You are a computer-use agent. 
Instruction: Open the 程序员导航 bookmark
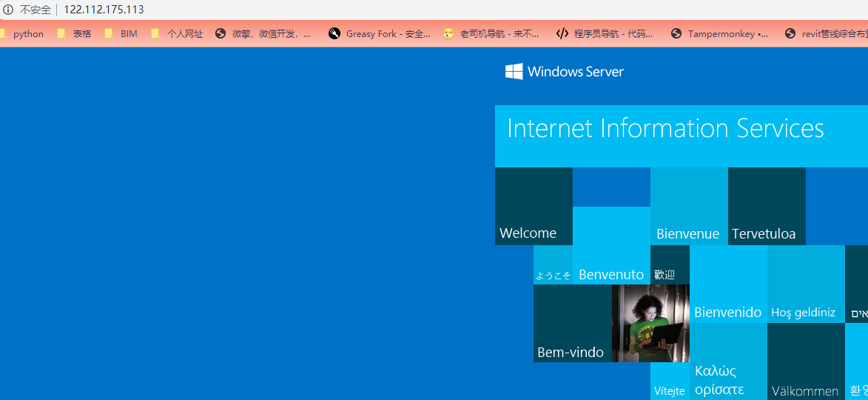(x=605, y=34)
